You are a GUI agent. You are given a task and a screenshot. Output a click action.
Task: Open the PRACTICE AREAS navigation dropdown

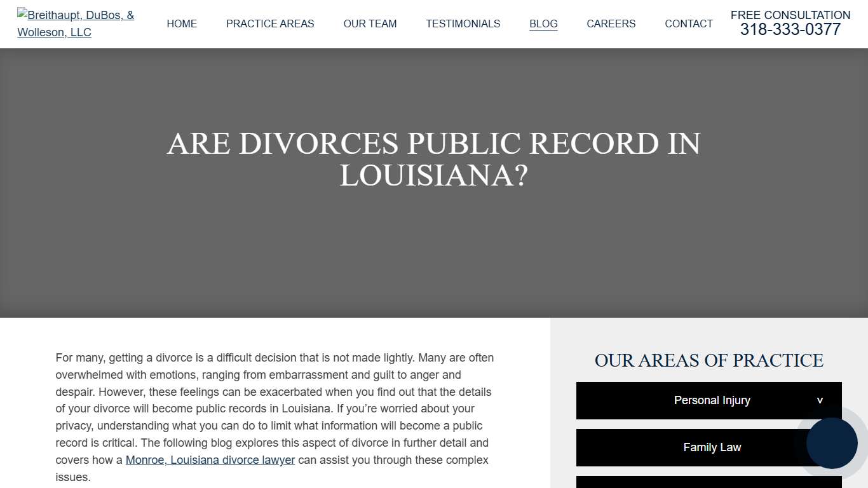[270, 24]
